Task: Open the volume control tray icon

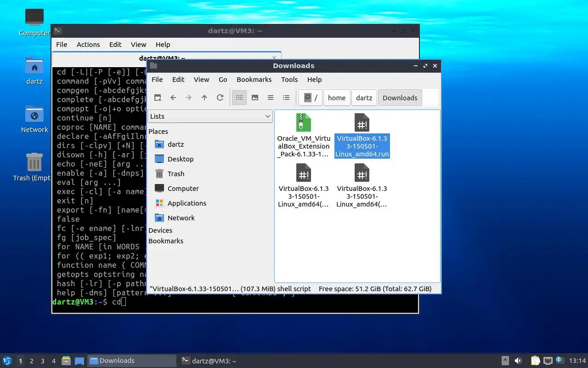Action: (x=518, y=361)
